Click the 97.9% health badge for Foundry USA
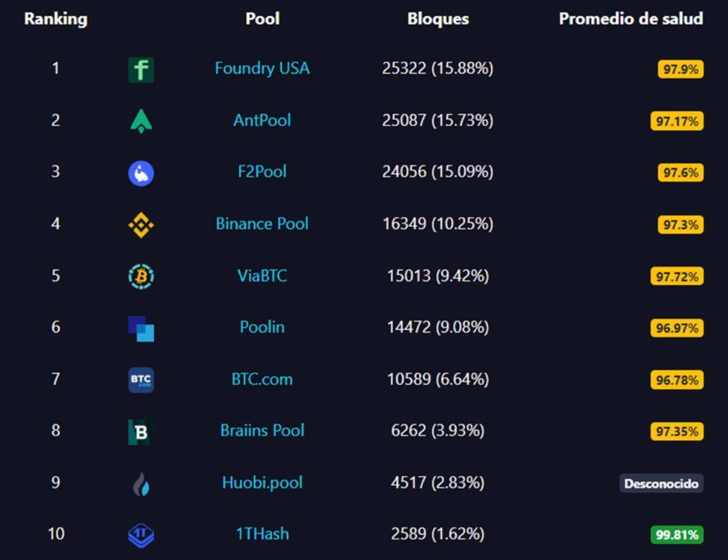 coord(679,68)
